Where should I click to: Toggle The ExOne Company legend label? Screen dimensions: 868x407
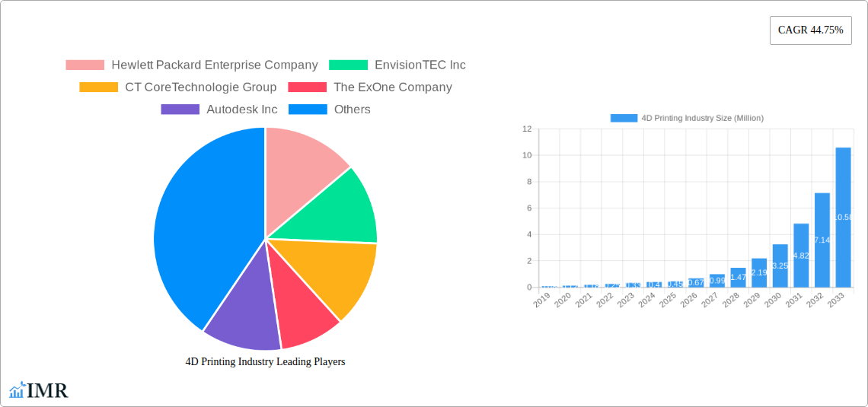pyautogui.click(x=392, y=87)
